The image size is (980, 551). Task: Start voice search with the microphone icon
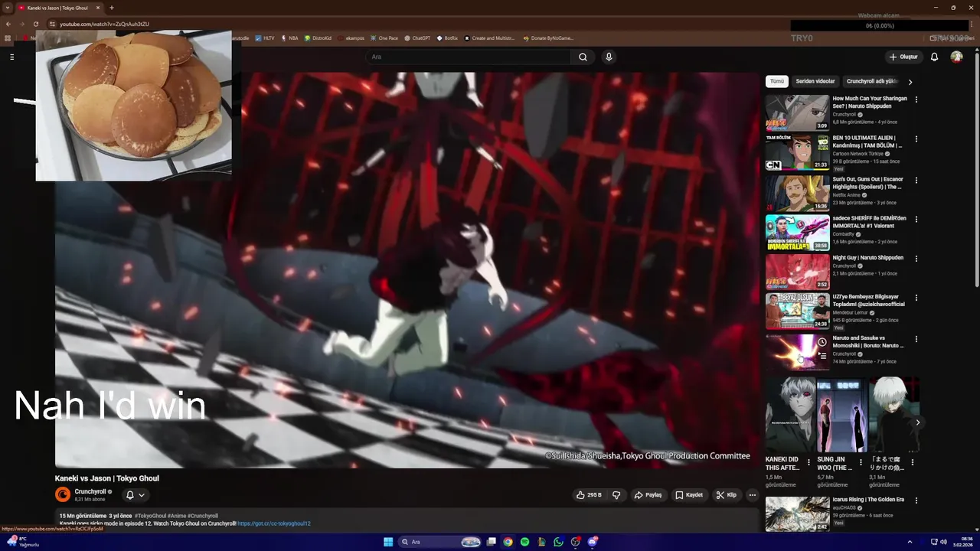click(x=609, y=57)
